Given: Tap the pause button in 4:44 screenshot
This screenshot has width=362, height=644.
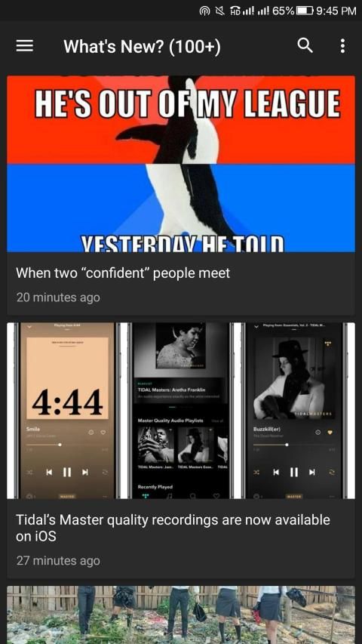Looking at the screenshot, I should (67, 473).
